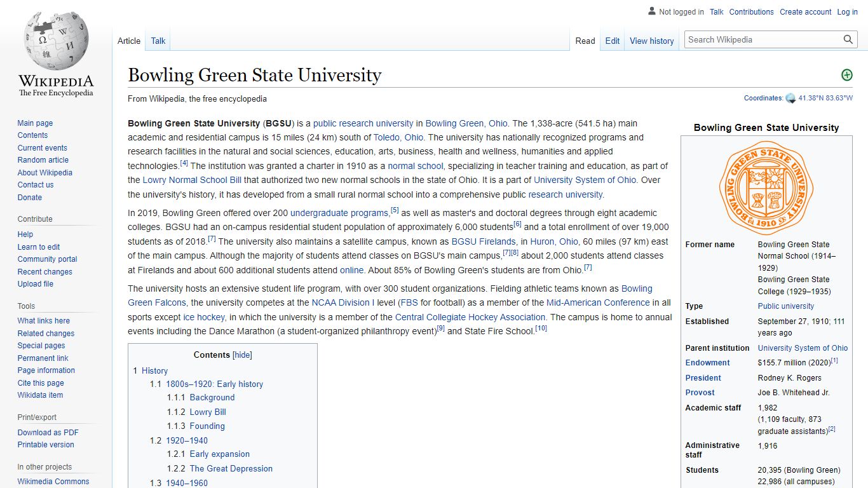Open Page information link
The height and width of the screenshot is (488, 868).
click(x=46, y=370)
